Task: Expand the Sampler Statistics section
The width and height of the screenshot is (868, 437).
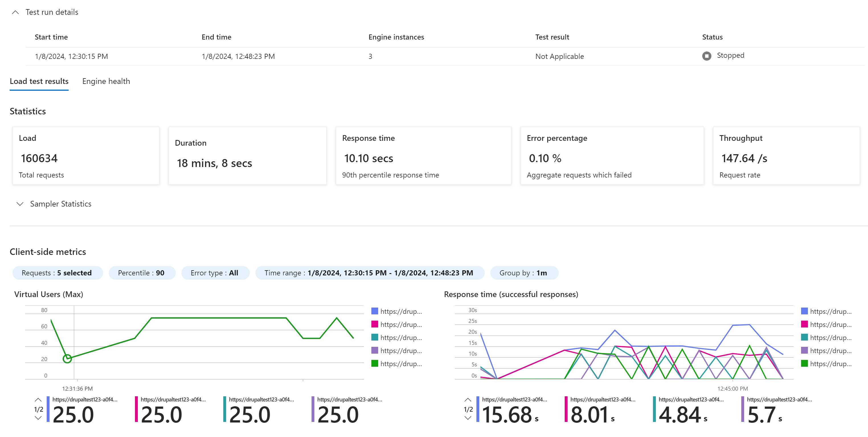Action: click(20, 204)
